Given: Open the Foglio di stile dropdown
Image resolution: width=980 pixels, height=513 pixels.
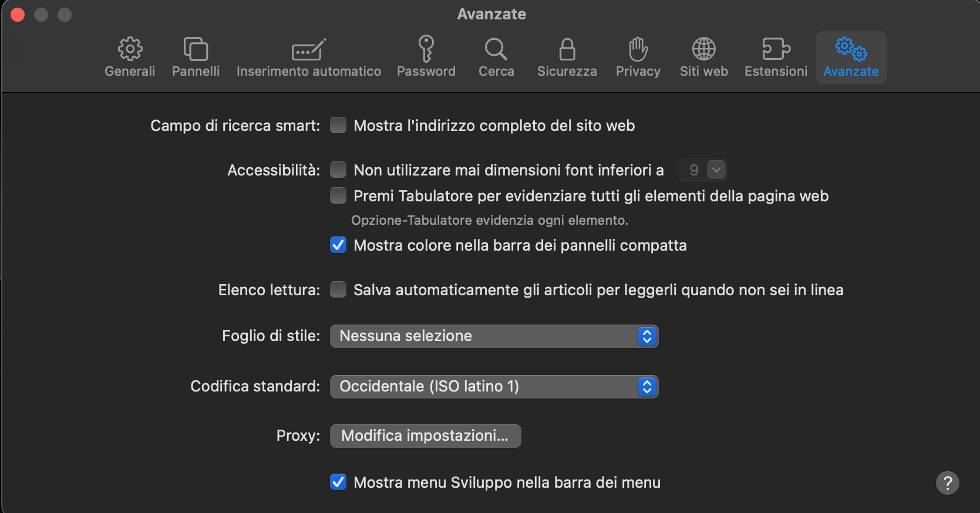Looking at the screenshot, I should click(646, 336).
